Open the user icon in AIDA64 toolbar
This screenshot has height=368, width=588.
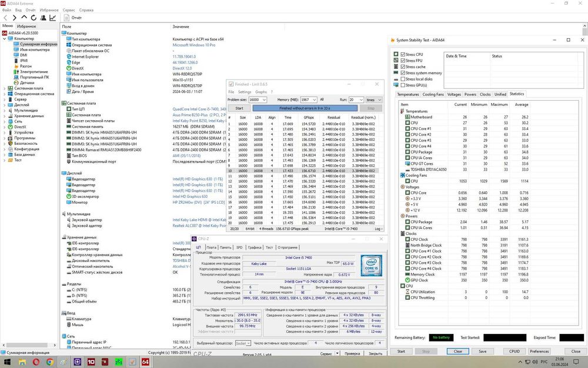pos(44,18)
